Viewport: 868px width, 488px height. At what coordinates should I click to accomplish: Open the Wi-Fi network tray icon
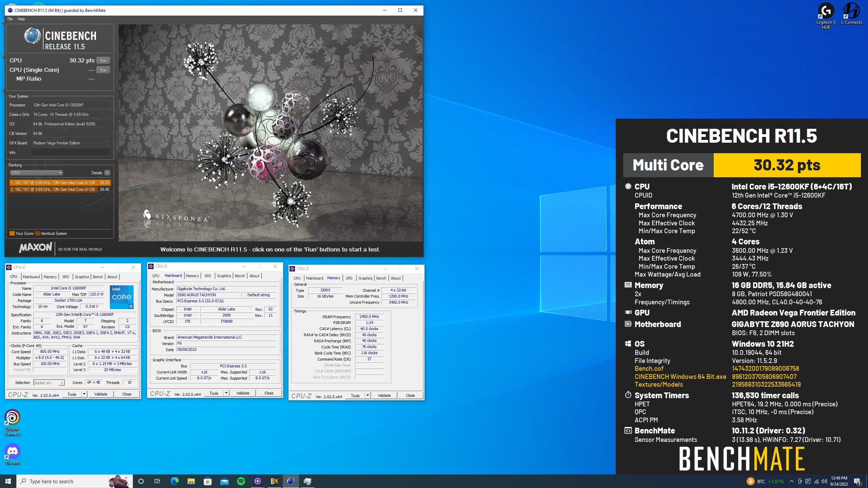(x=816, y=481)
